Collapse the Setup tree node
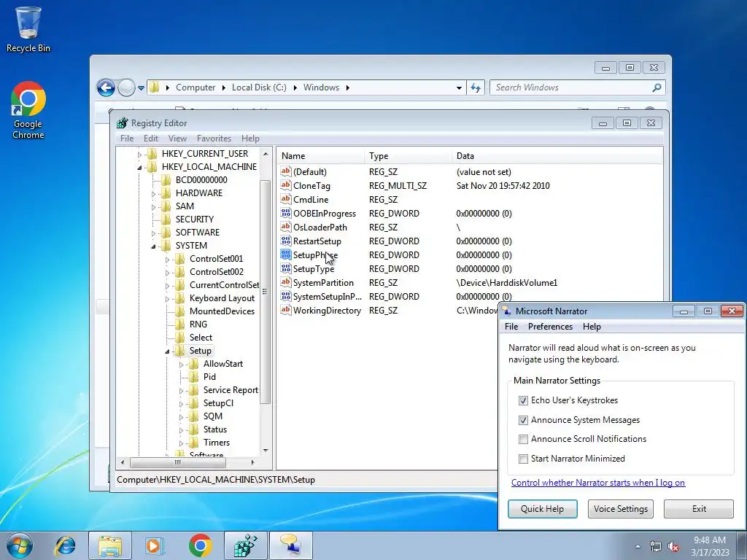 click(167, 351)
